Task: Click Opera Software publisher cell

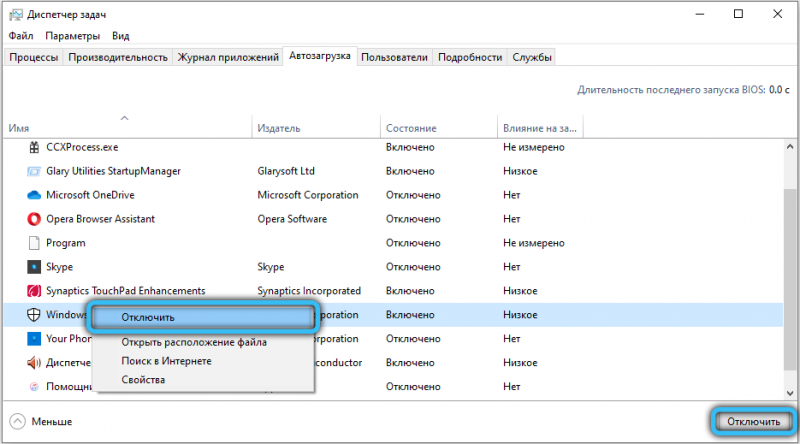Action: point(292,219)
